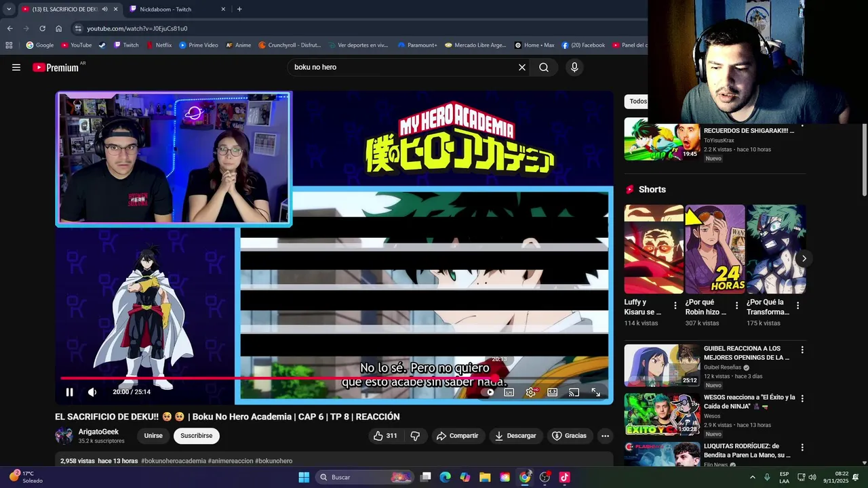Subscribe with the Suscribirse button
The height and width of the screenshot is (488, 868).
[197, 436]
